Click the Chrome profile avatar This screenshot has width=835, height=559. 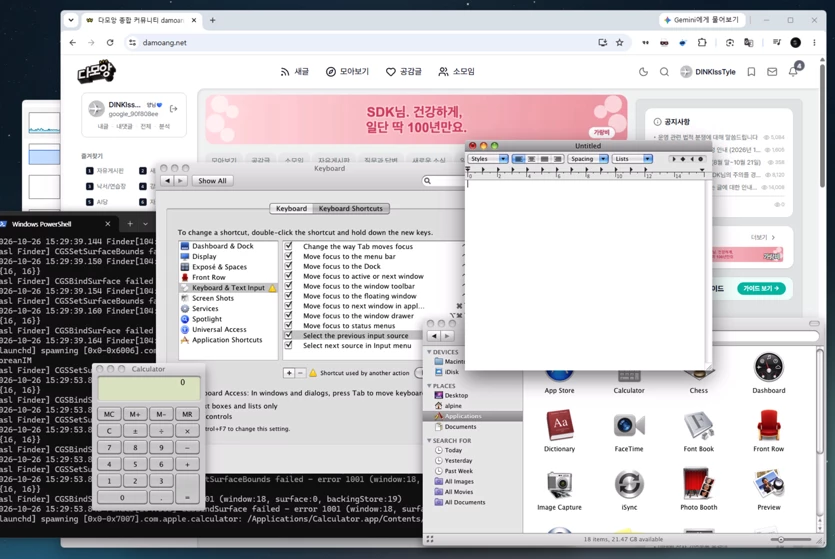tap(796, 43)
